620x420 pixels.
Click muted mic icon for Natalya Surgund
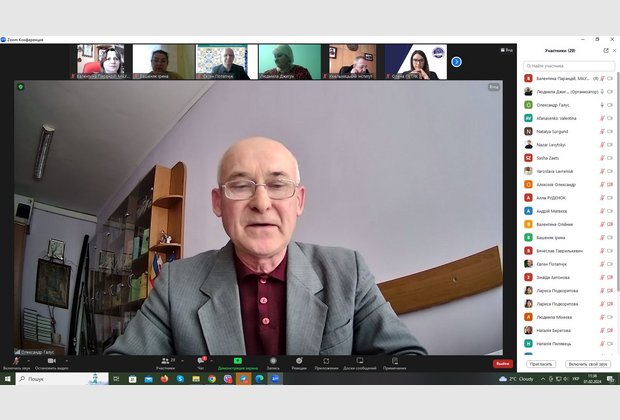pos(602,131)
